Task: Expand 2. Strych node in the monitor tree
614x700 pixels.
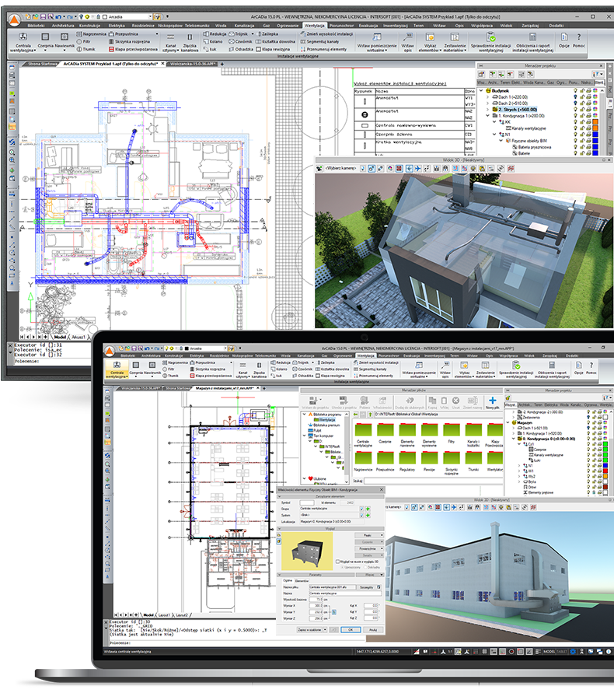Action: pyautogui.click(x=487, y=110)
